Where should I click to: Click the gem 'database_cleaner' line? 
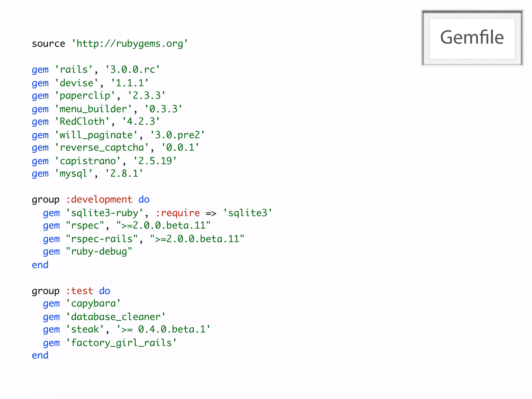point(104,317)
